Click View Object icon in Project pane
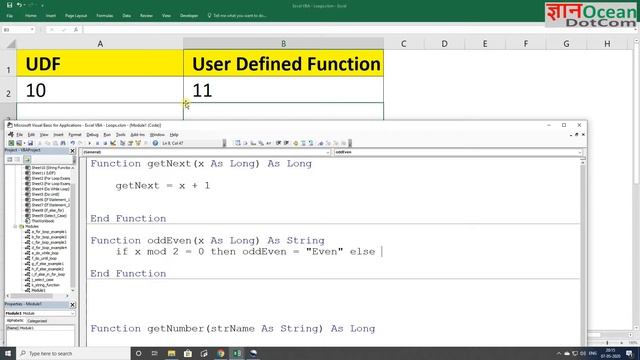The width and height of the screenshot is (640, 360). pyautogui.click(x=18, y=159)
